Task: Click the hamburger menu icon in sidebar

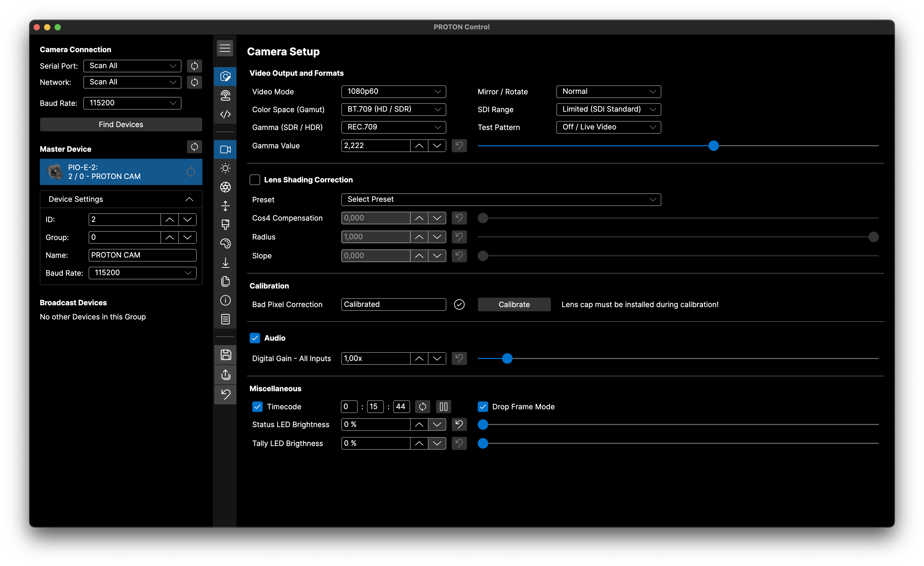Action: click(x=225, y=48)
